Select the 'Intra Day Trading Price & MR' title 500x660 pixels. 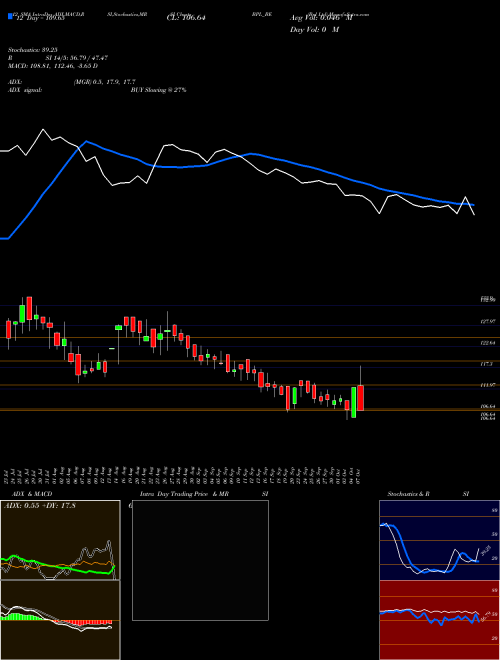(185, 494)
